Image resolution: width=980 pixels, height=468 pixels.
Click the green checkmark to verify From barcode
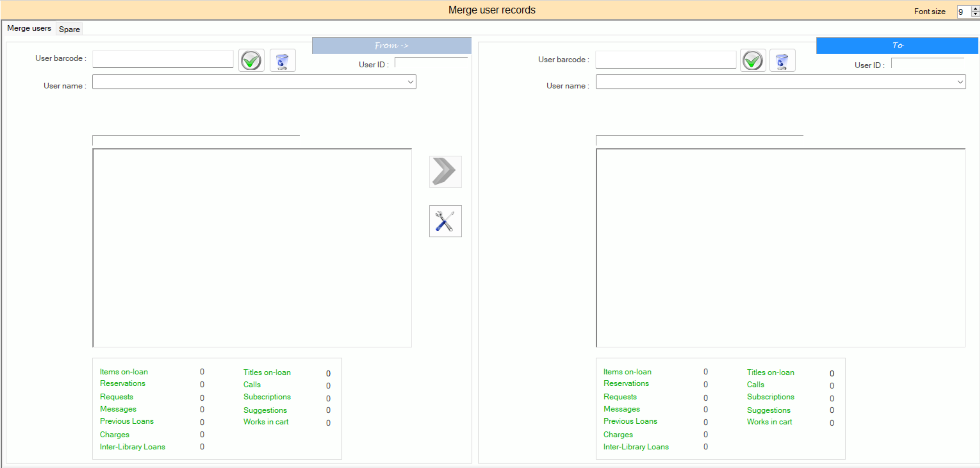(x=251, y=60)
